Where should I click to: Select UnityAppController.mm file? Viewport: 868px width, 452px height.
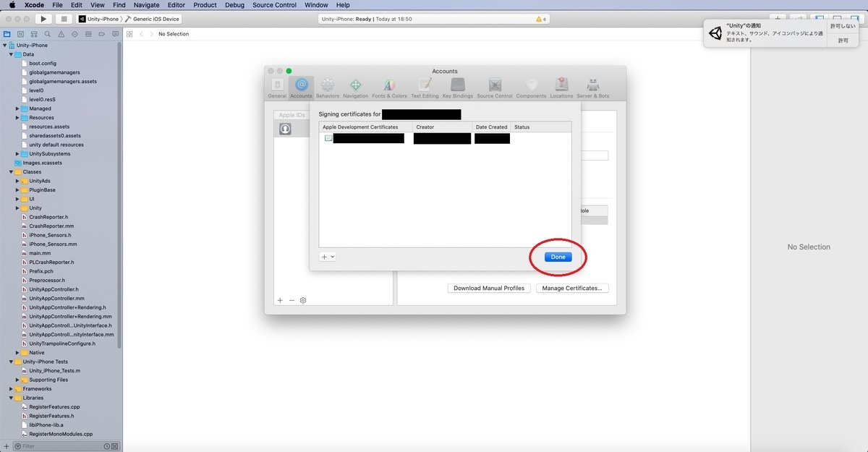tap(56, 298)
